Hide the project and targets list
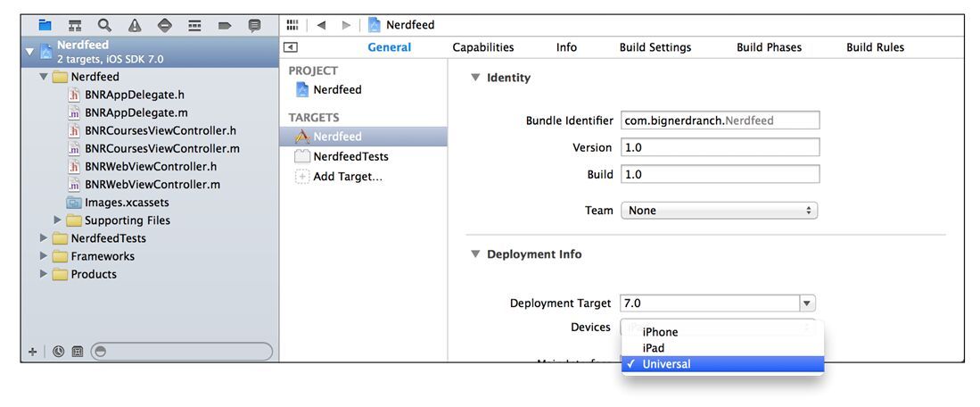 [x=291, y=47]
